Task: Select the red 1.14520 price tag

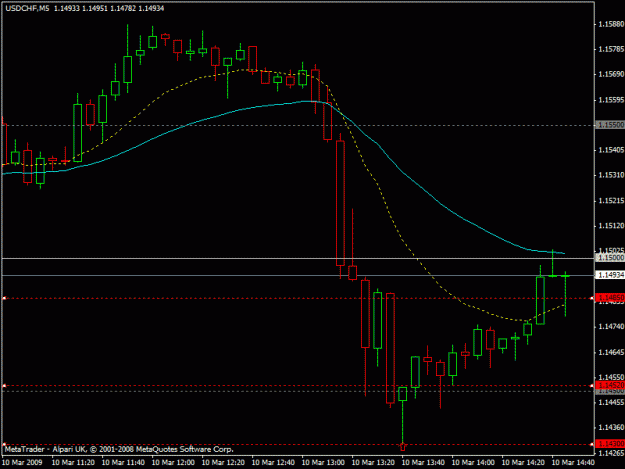Action: coord(610,385)
